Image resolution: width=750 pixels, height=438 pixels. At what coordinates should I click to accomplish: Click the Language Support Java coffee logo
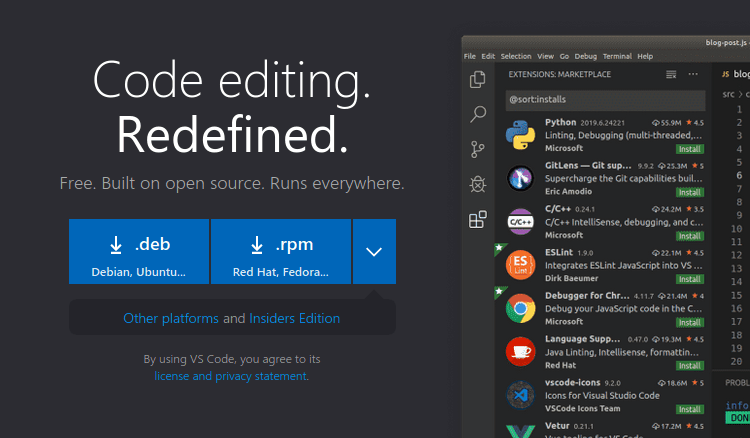click(520, 351)
